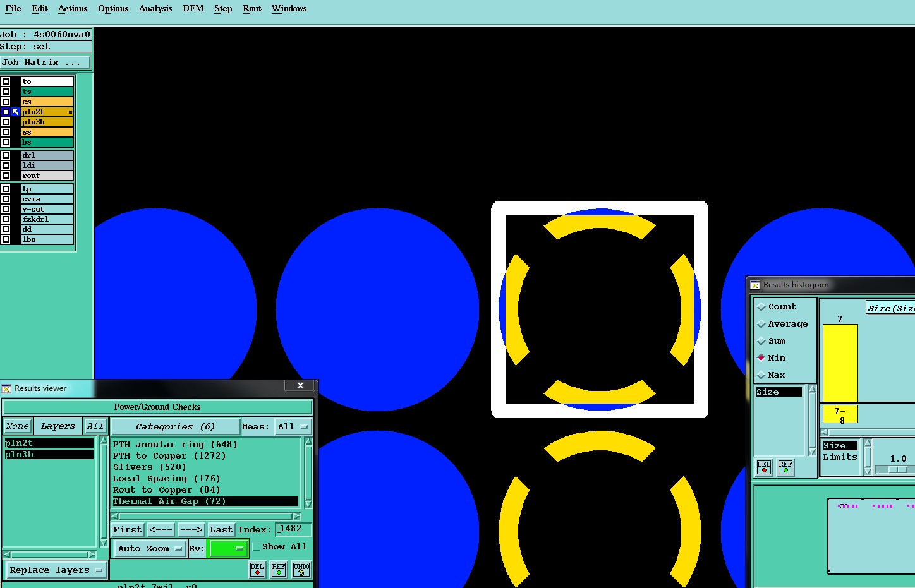Click the arrow affected-layer marker beside pln2t
Viewport: 915px width, 588px height.
click(16, 112)
